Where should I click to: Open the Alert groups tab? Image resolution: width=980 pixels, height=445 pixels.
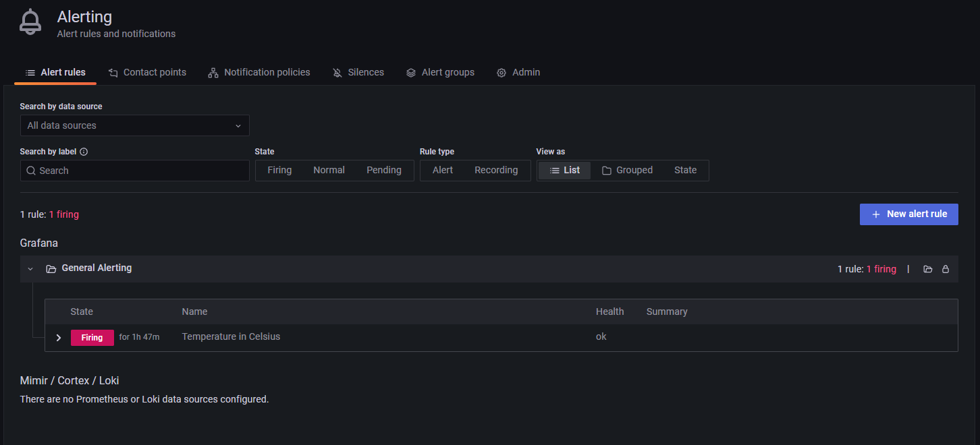440,72
